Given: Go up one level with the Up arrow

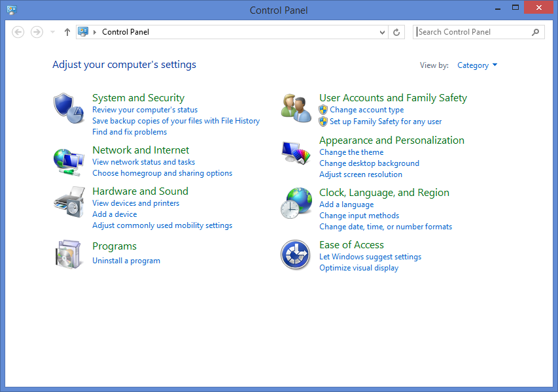Looking at the screenshot, I should pyautogui.click(x=67, y=32).
